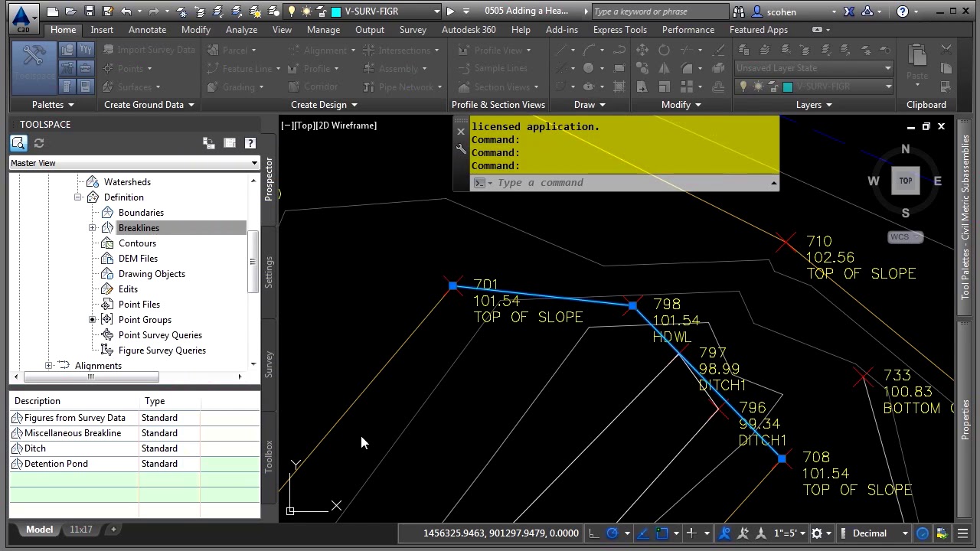Click the Model tab at bottom
The width and height of the screenshot is (980, 551).
(x=40, y=530)
